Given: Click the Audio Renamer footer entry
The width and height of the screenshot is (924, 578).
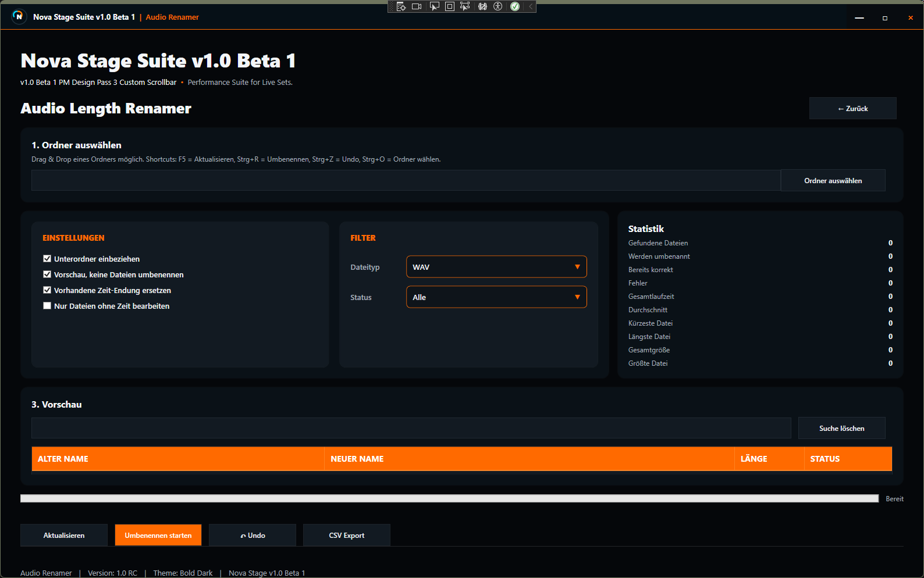Looking at the screenshot, I should click(46, 573).
